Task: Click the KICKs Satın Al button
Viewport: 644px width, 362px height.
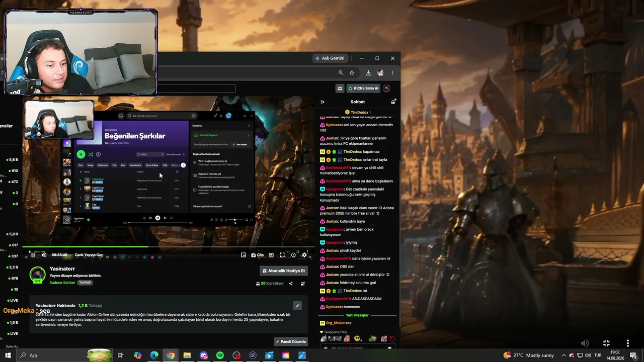Action: (x=363, y=88)
